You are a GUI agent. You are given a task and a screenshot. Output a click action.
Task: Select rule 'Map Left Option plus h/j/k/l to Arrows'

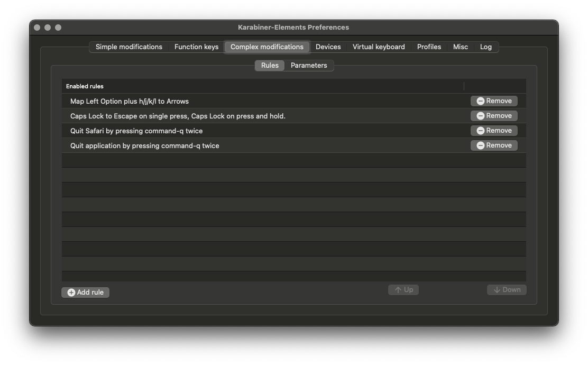294,101
